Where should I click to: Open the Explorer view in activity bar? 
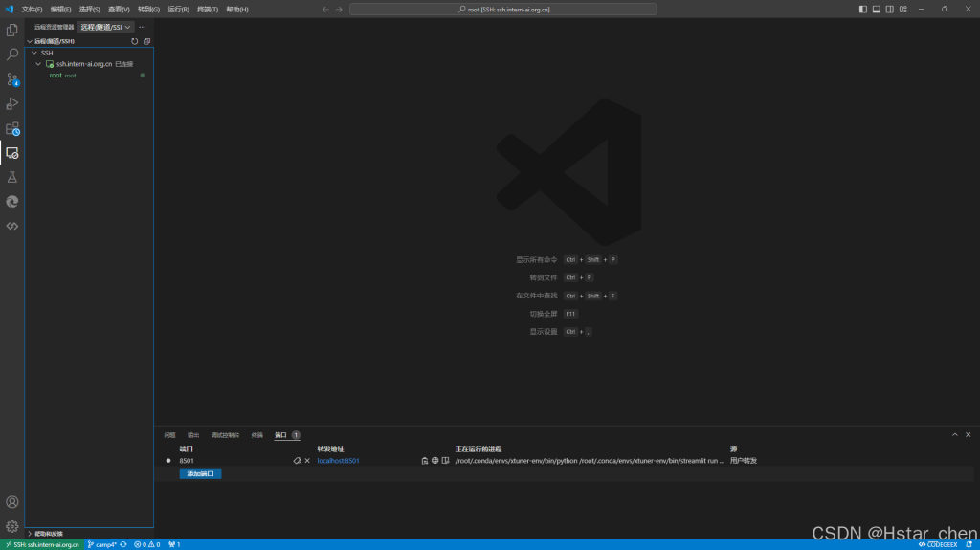pyautogui.click(x=11, y=30)
